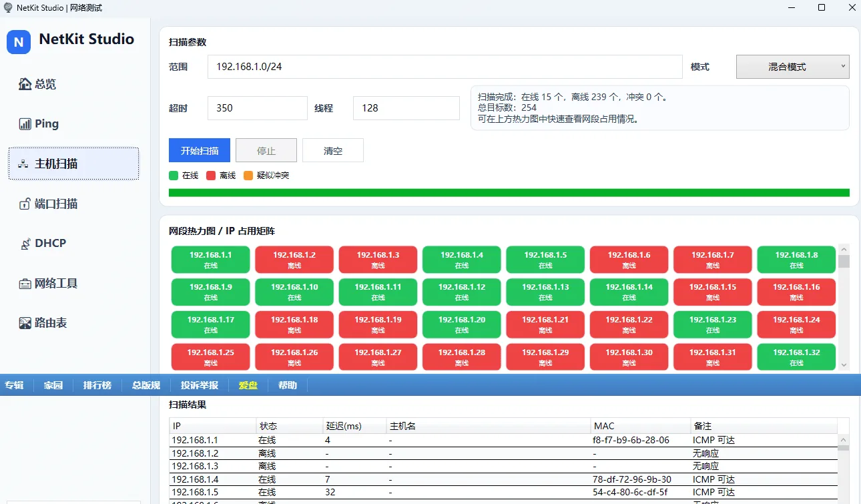Open 端口扫描 using its lock icon
Viewport: 861px width, 504px height.
(x=25, y=204)
